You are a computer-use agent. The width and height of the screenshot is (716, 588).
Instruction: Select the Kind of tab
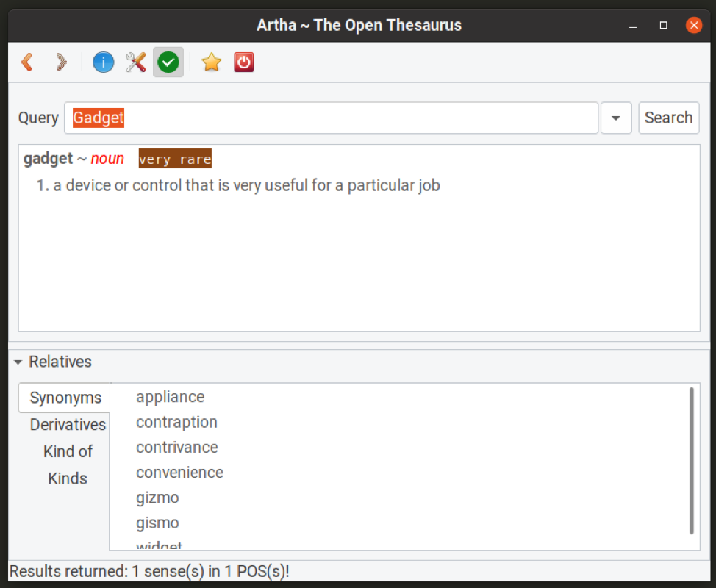pos(68,451)
